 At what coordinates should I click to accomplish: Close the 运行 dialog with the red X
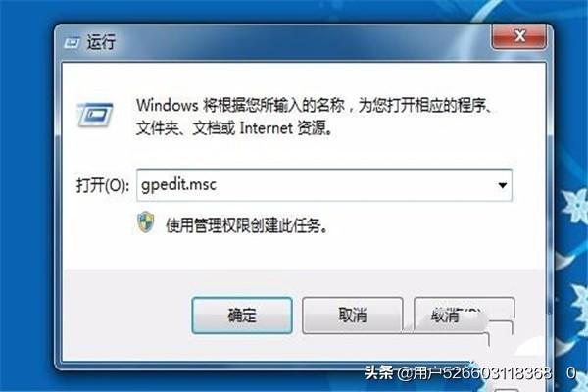pos(519,36)
